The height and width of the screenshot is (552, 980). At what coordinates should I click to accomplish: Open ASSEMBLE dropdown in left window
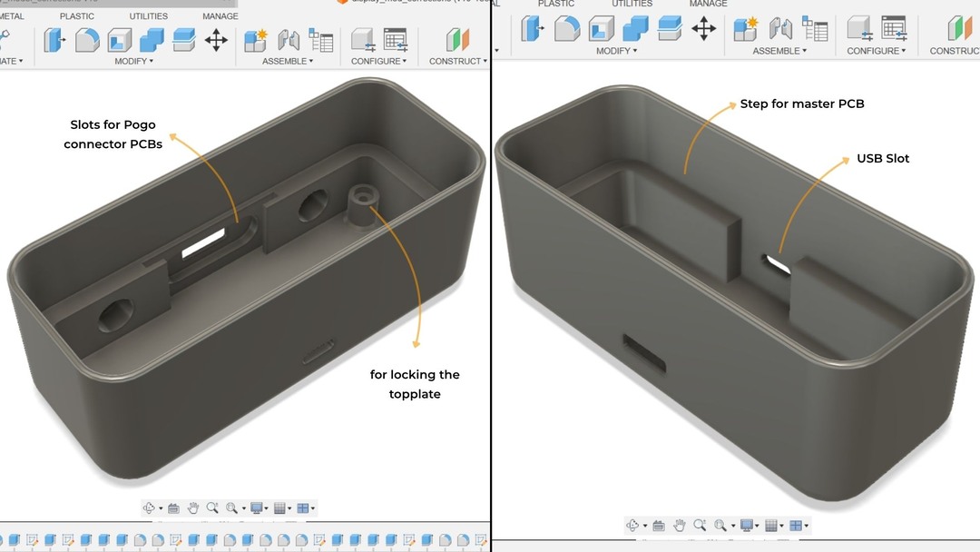pos(288,61)
